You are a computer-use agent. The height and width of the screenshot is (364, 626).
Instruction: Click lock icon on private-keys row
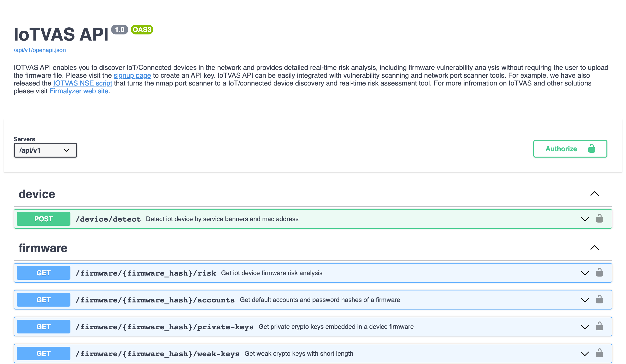pyautogui.click(x=599, y=326)
